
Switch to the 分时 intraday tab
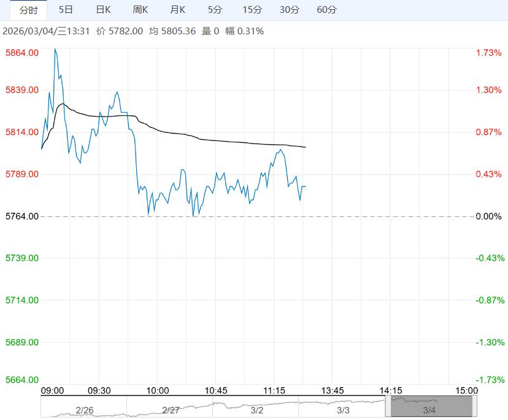pos(28,10)
